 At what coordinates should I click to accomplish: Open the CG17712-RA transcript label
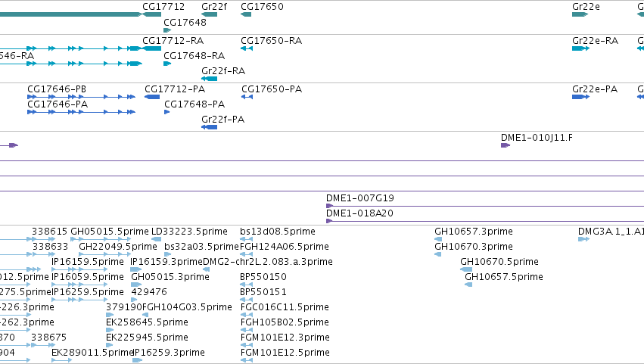tap(173, 41)
